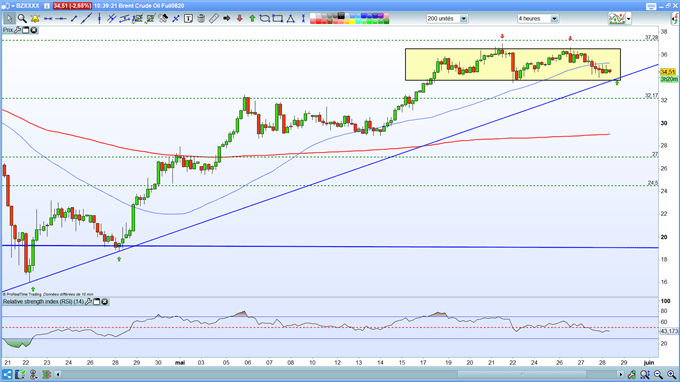The width and height of the screenshot is (680, 382).
Task: Pick the purple color swatch
Action: 381,16
